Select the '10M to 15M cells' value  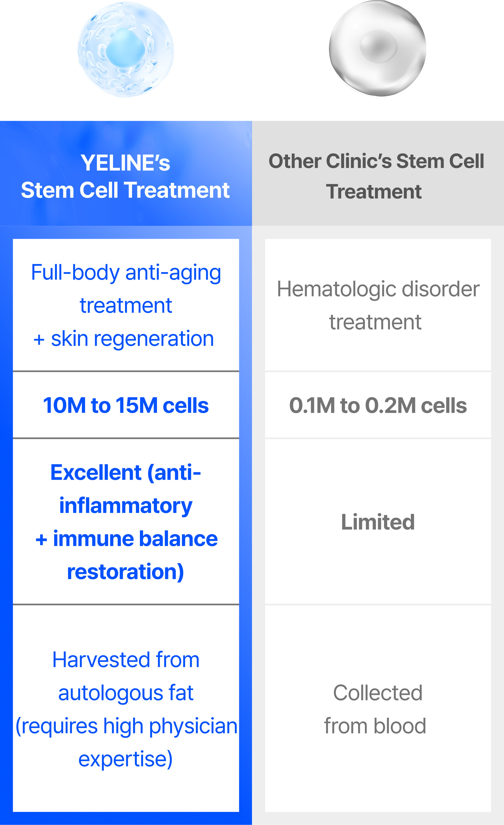tap(126, 406)
